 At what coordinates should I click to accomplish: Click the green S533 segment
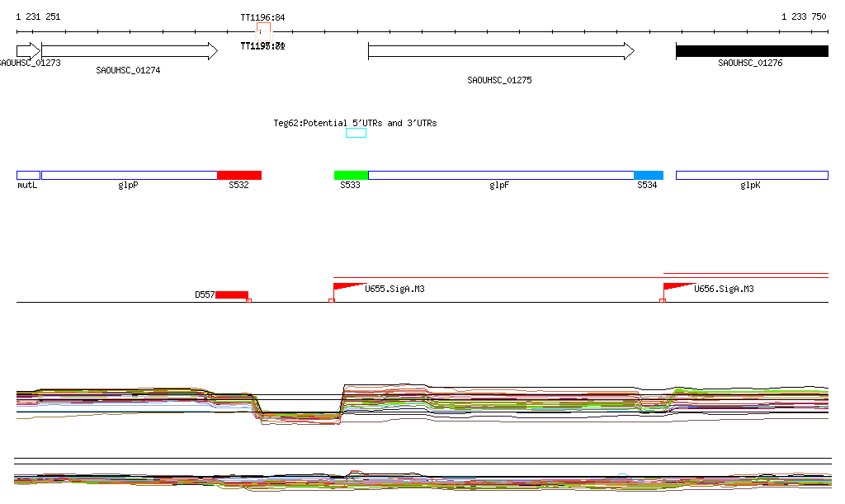351,175
